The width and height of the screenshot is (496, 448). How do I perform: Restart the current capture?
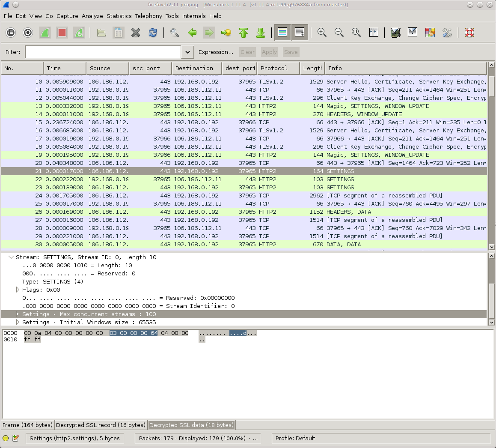point(79,32)
